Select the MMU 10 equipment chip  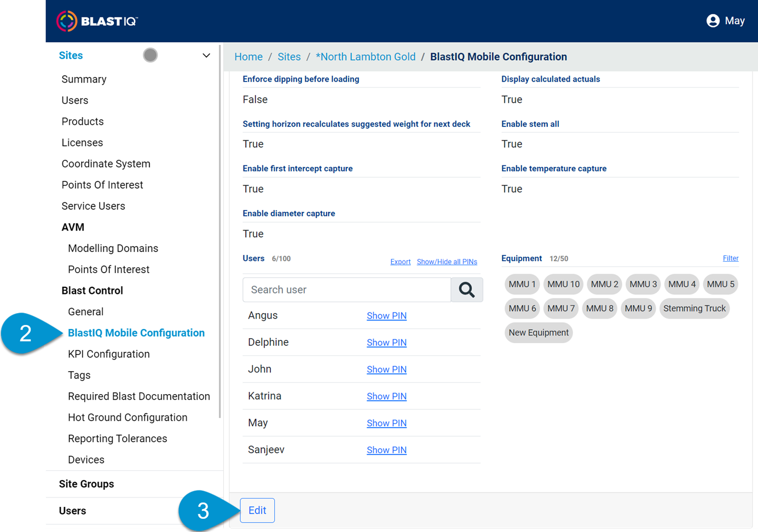click(x=563, y=284)
